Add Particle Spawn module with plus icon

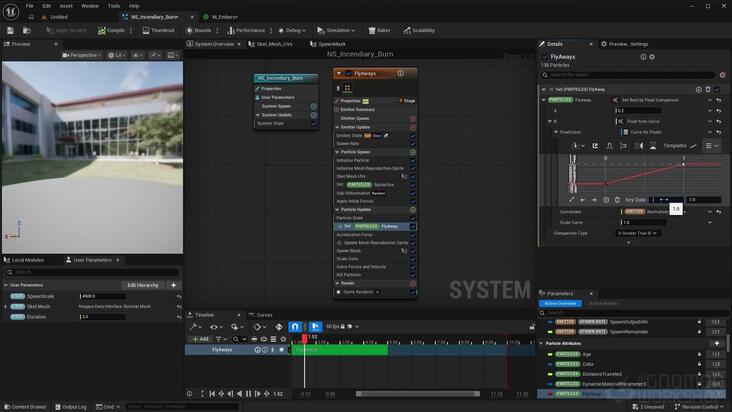[x=413, y=152]
